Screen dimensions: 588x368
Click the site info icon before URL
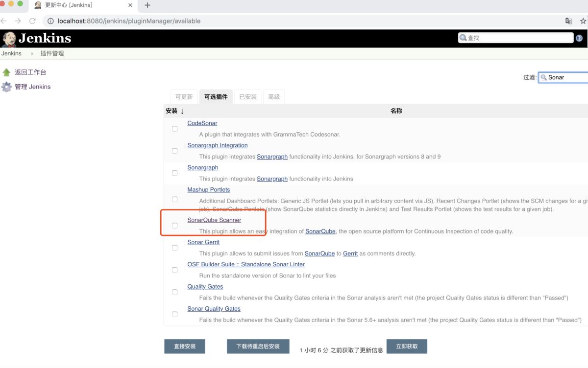pos(51,21)
